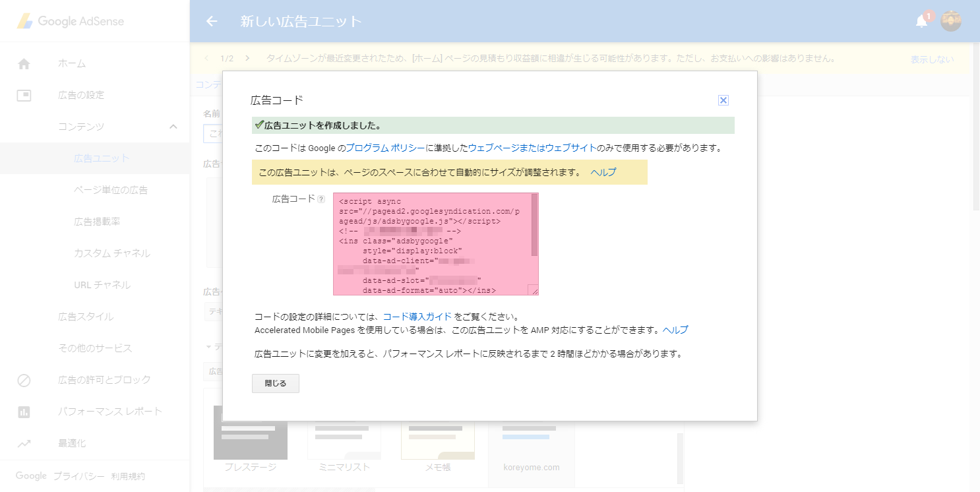Click the 広告の許可とブロック block icon
Screen dimensions: 980x492
[24, 380]
